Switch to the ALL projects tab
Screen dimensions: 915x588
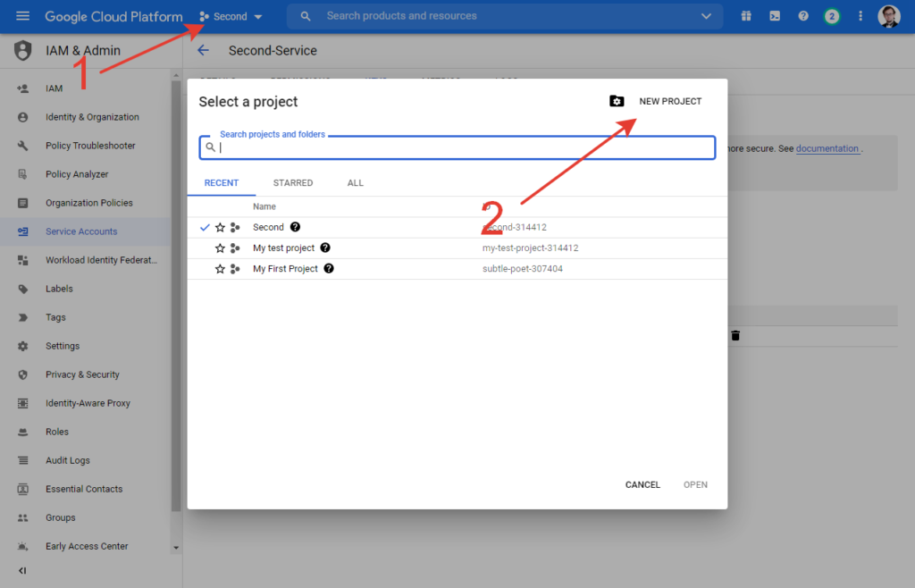[x=356, y=183]
